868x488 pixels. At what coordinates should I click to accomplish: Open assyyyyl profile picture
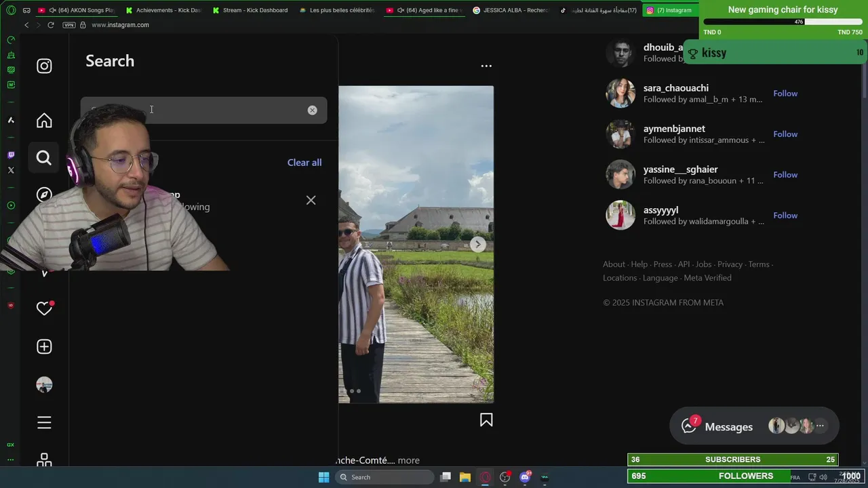[620, 216]
